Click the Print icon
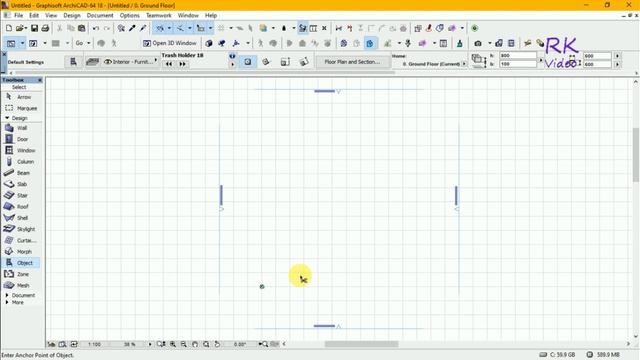Image resolution: width=640 pixels, height=360 pixels. coord(45,28)
